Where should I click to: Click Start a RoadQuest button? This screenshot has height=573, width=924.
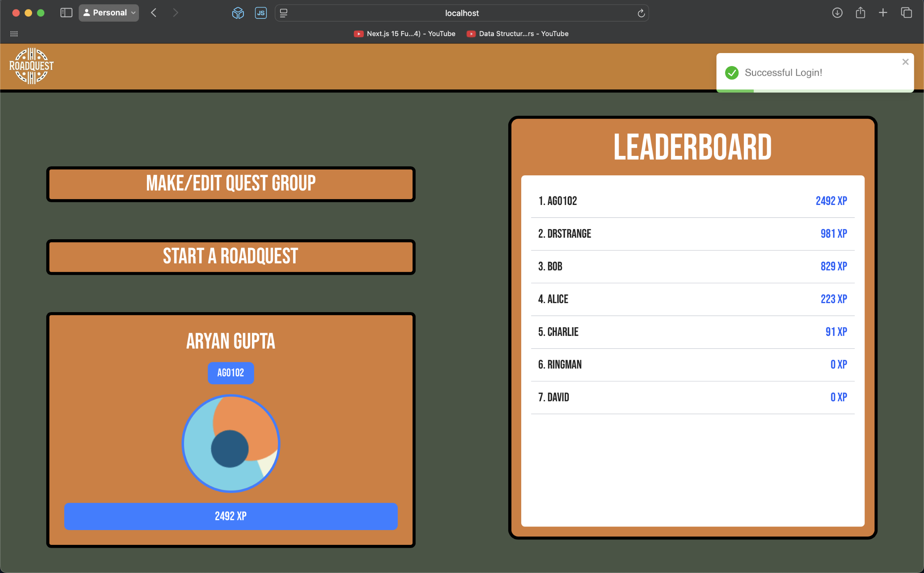click(x=230, y=257)
